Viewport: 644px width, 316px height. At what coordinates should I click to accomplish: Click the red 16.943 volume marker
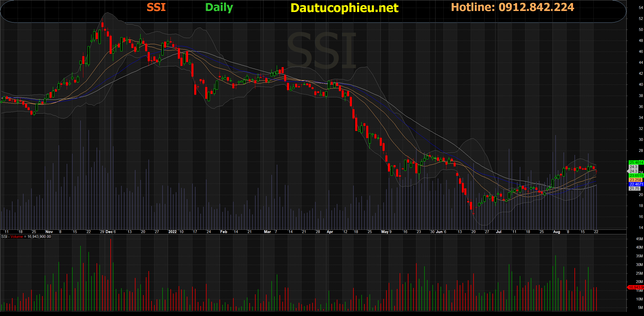pyautogui.click(x=636, y=287)
